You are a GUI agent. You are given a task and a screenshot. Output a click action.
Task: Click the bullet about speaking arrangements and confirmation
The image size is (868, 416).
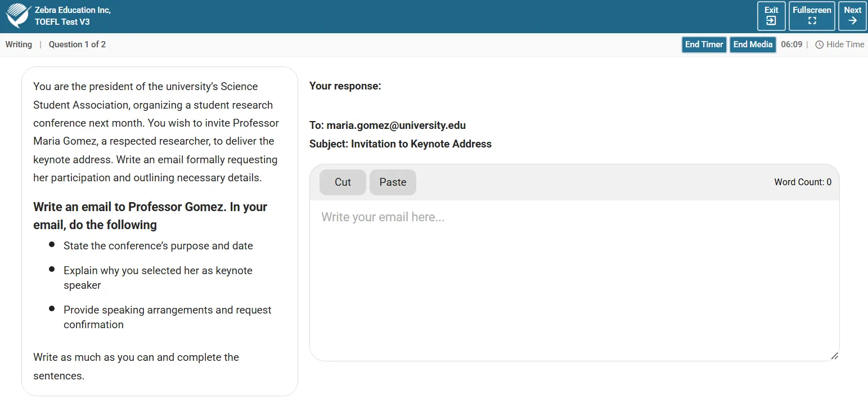[168, 317]
